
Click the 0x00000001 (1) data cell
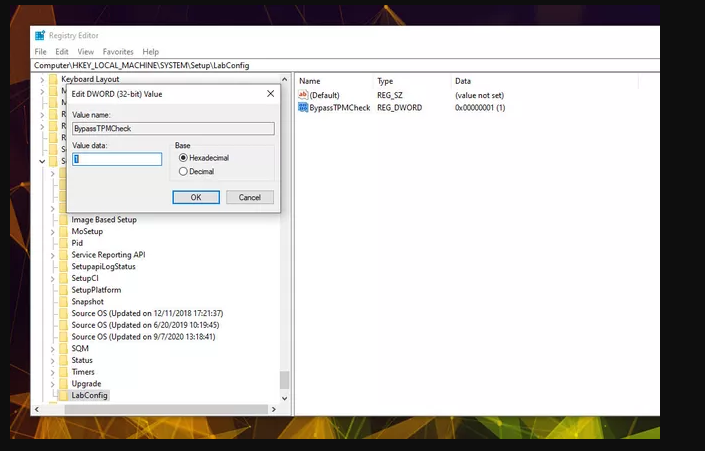click(480, 108)
